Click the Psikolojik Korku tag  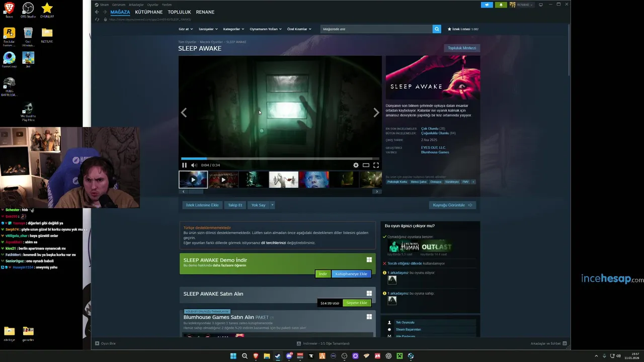397,182
